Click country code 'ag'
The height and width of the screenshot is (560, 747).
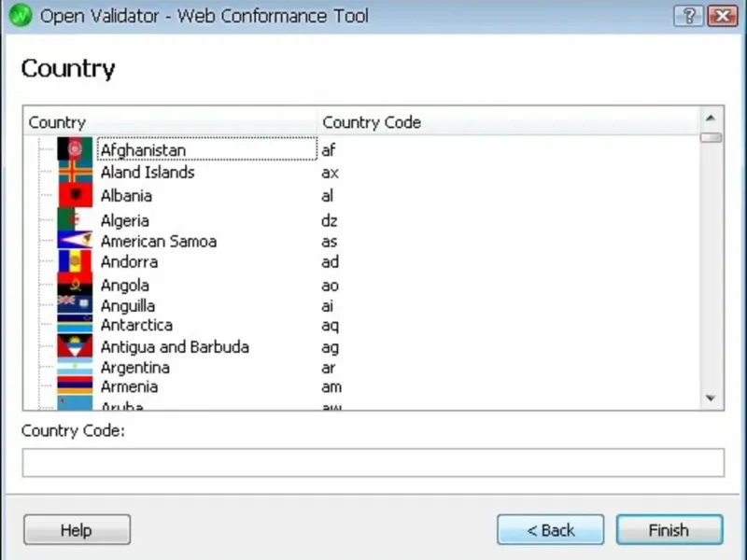330,347
